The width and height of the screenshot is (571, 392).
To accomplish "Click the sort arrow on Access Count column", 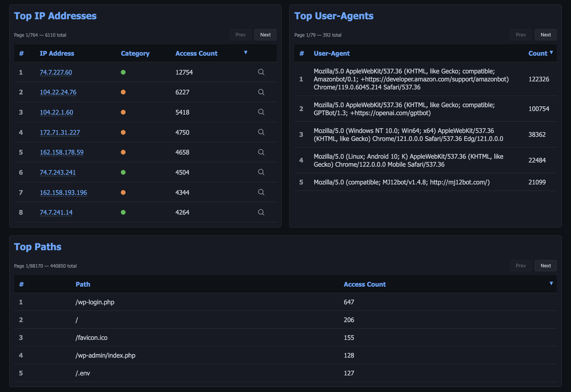I will 246,52.
